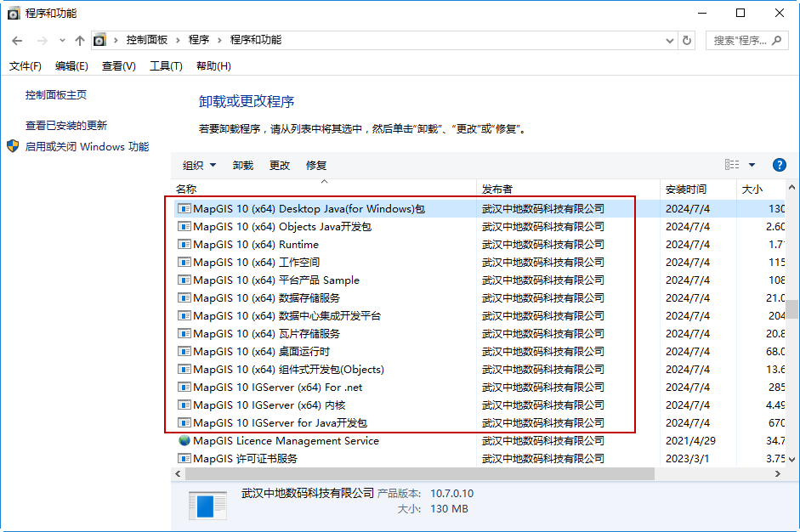Expand the chevron before 控制面板 in the address bar

click(116, 40)
